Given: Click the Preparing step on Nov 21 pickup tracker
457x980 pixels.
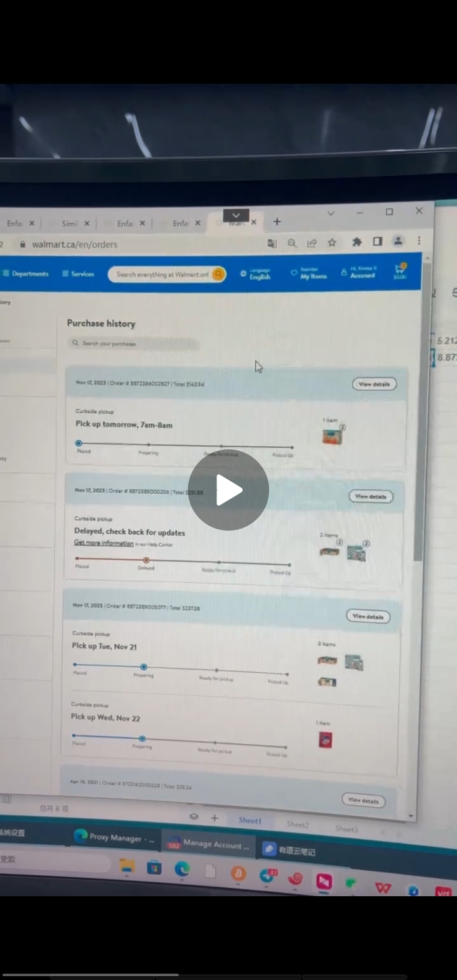Looking at the screenshot, I should point(144,667).
